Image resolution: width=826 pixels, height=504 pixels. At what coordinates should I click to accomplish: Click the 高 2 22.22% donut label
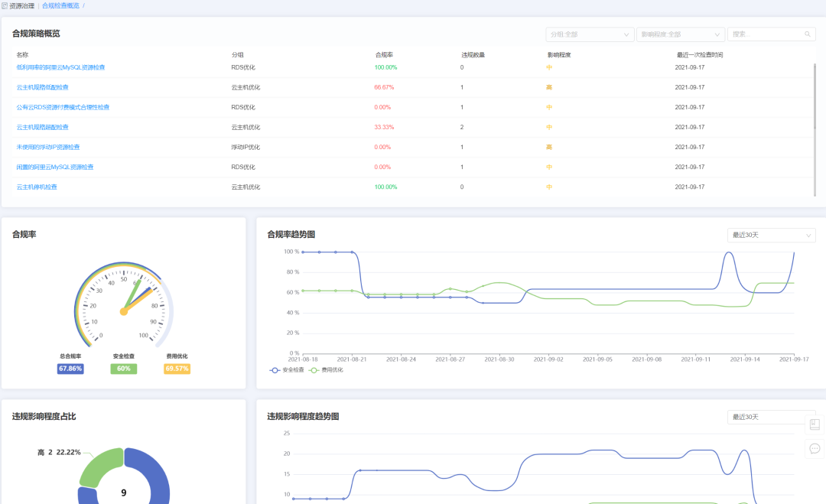tap(59, 453)
